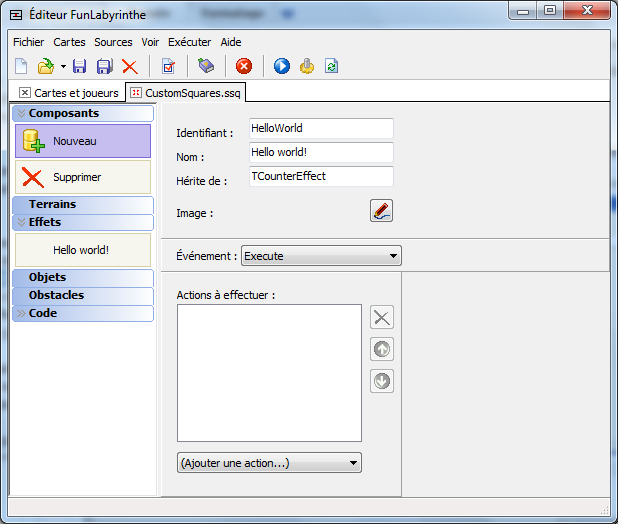Click the Nouveau button
The image size is (618, 524).
click(x=82, y=141)
